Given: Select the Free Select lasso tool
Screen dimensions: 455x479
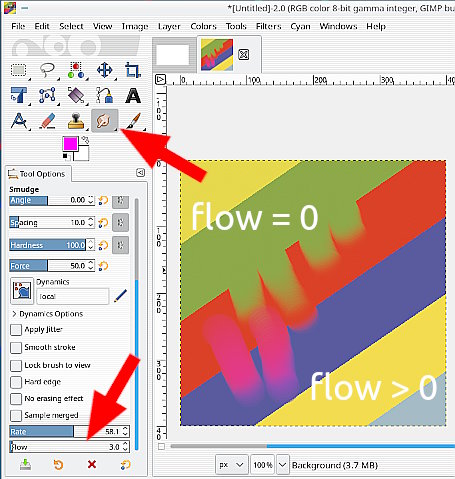Looking at the screenshot, I should 47,70.
